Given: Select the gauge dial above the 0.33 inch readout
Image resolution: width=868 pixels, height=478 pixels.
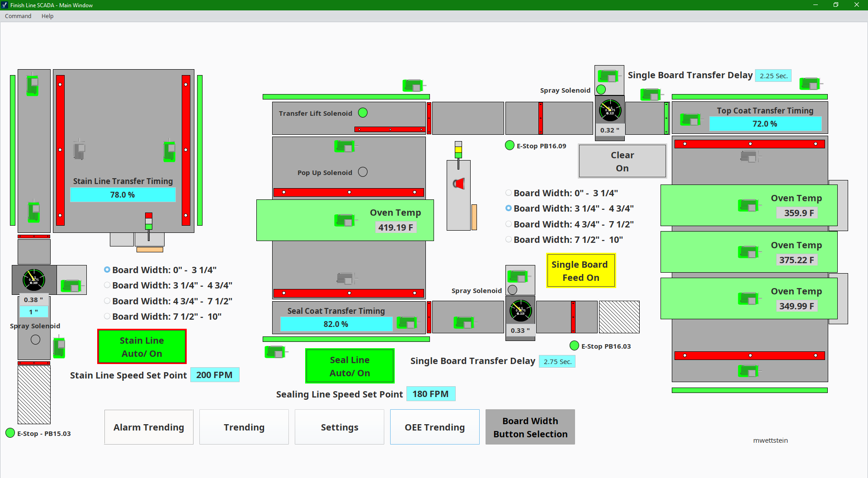Looking at the screenshot, I should pyautogui.click(x=520, y=310).
